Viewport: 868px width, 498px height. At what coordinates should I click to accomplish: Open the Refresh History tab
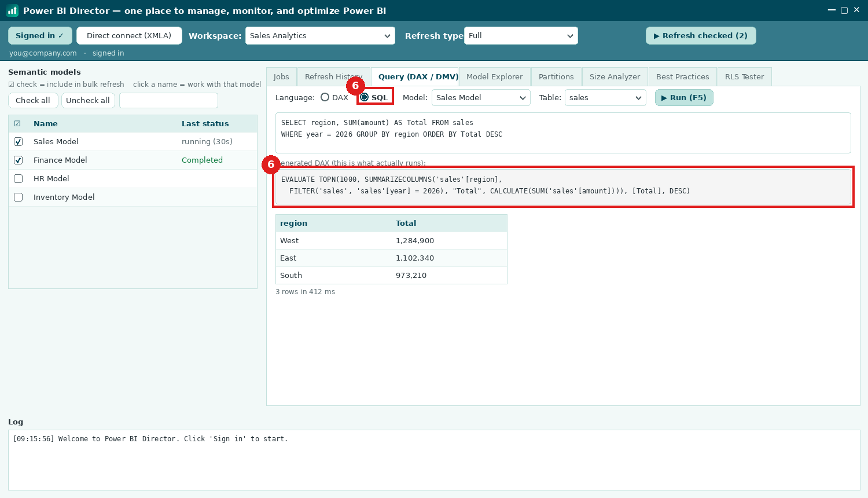[333, 76]
